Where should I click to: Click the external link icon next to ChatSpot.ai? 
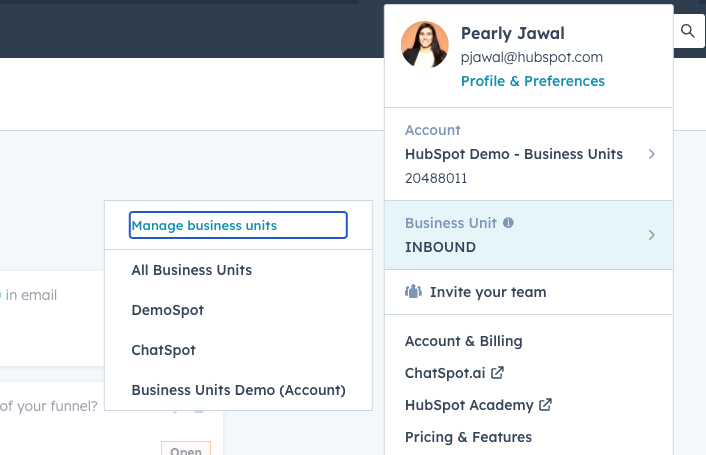click(x=498, y=373)
